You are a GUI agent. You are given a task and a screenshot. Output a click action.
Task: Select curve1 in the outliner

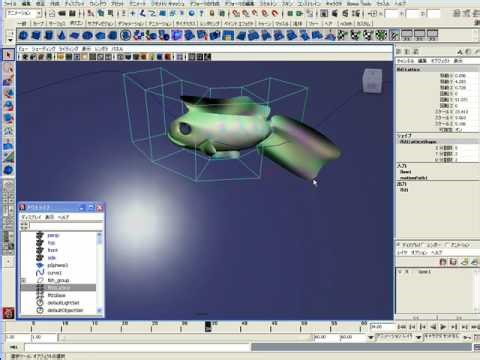point(55,273)
